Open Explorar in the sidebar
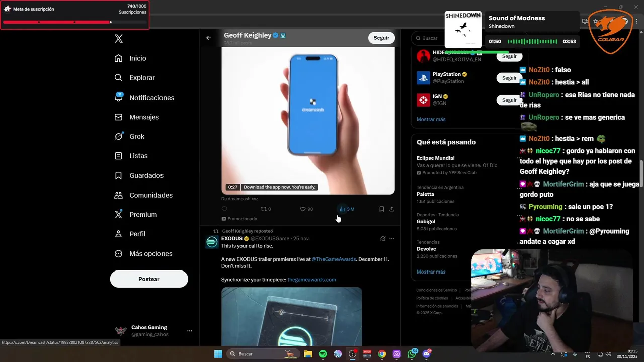644x362 pixels. click(x=134, y=78)
